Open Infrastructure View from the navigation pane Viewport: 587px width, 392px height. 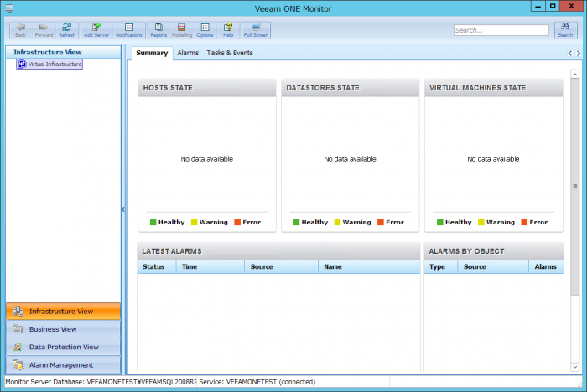pos(63,312)
